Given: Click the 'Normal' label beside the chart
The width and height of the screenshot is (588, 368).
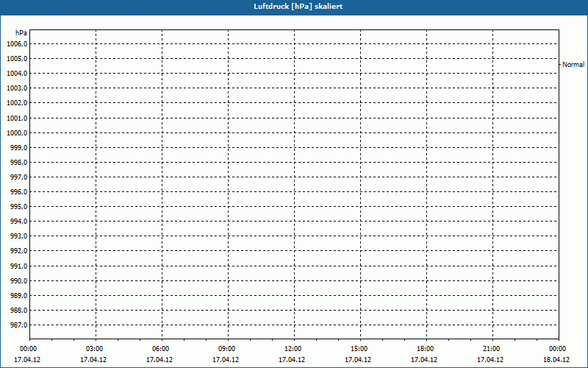Looking at the screenshot, I should [x=573, y=65].
